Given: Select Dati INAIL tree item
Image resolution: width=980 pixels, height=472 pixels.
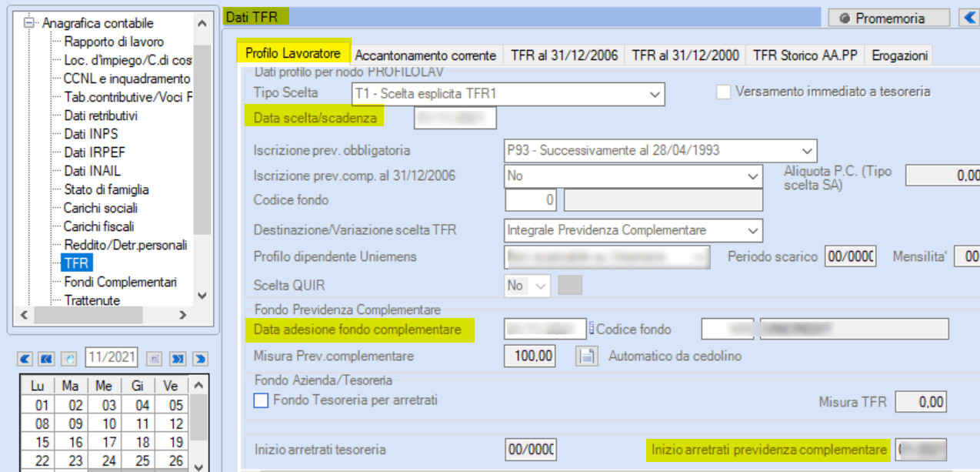Looking at the screenshot, I should pos(92,171).
